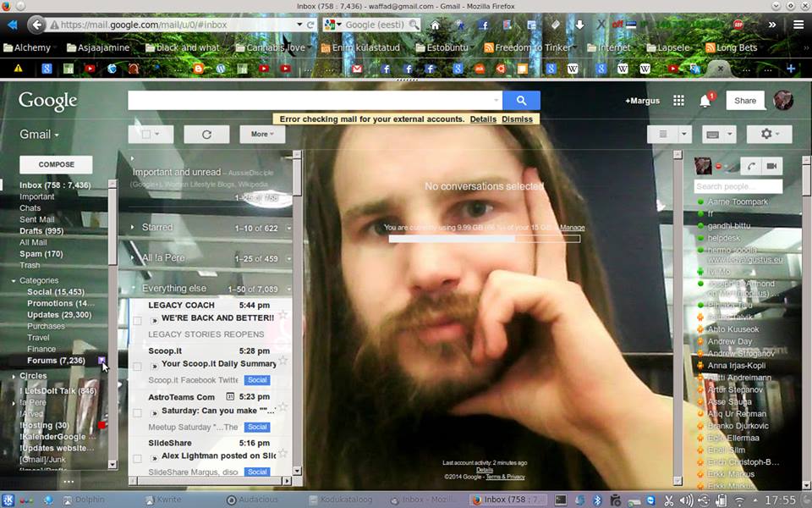Open input tools keyboard dropdown arrow
The width and height of the screenshot is (812, 508).
(729, 135)
